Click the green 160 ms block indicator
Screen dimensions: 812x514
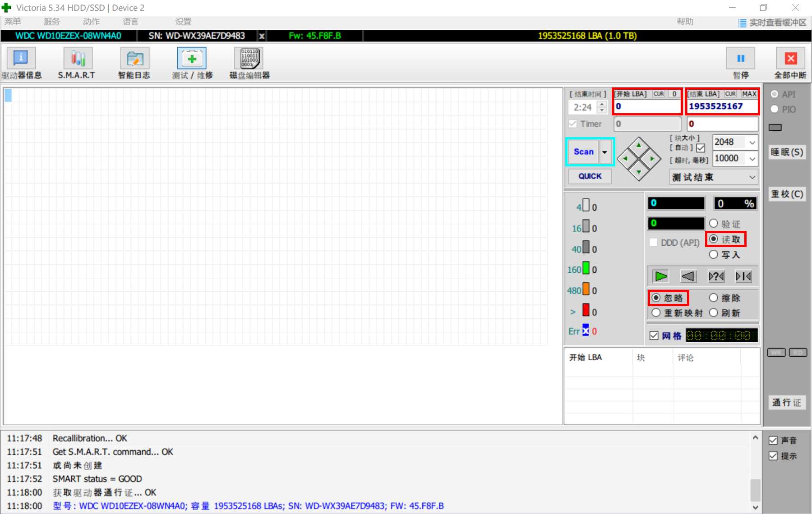pos(586,268)
